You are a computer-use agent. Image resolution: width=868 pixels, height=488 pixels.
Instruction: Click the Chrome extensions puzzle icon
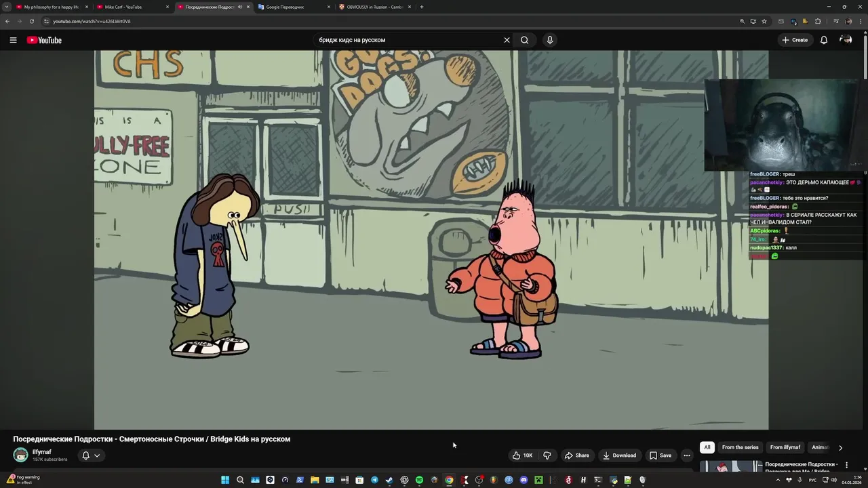(x=818, y=21)
